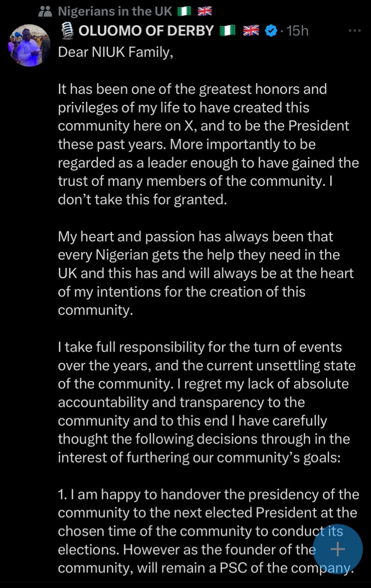Tap the community people icon
371x588 pixels.
point(45,11)
